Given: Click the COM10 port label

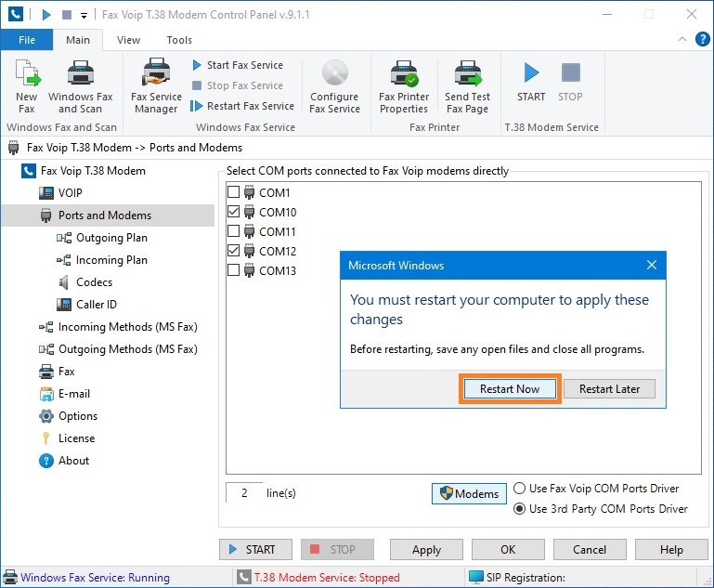Looking at the screenshot, I should pyautogui.click(x=278, y=212).
